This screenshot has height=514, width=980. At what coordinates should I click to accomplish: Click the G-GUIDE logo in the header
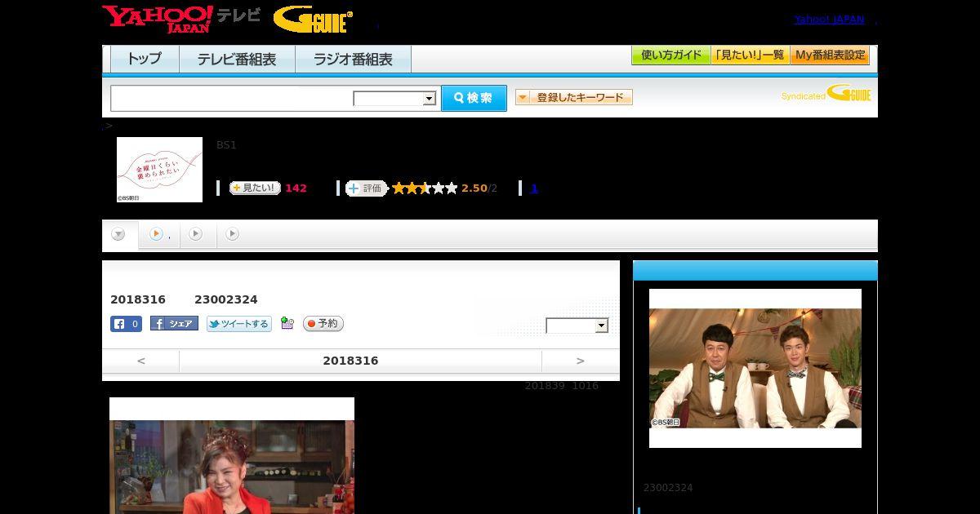(313, 20)
